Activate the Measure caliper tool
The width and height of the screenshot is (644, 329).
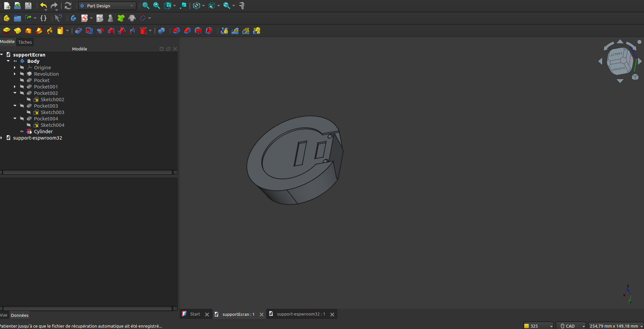coord(242,6)
